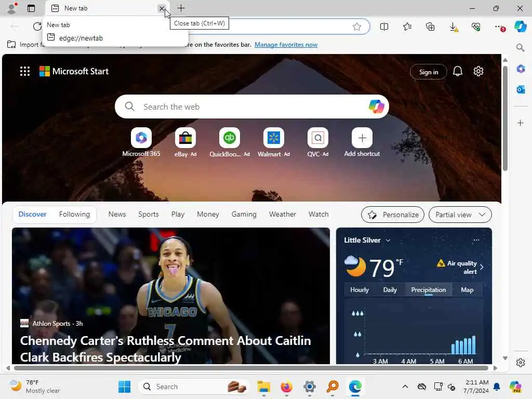Open the Edge profile icon
The width and height of the screenshot is (532, 399).
coord(12,8)
